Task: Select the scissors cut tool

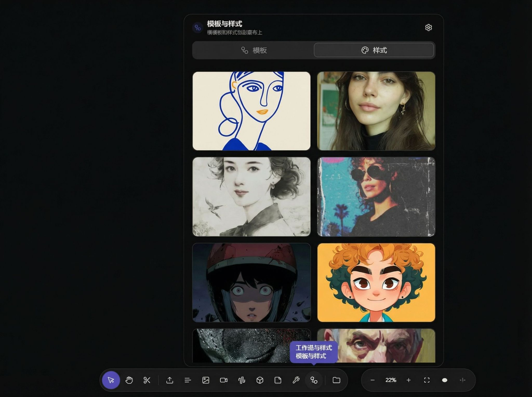Action: click(147, 380)
